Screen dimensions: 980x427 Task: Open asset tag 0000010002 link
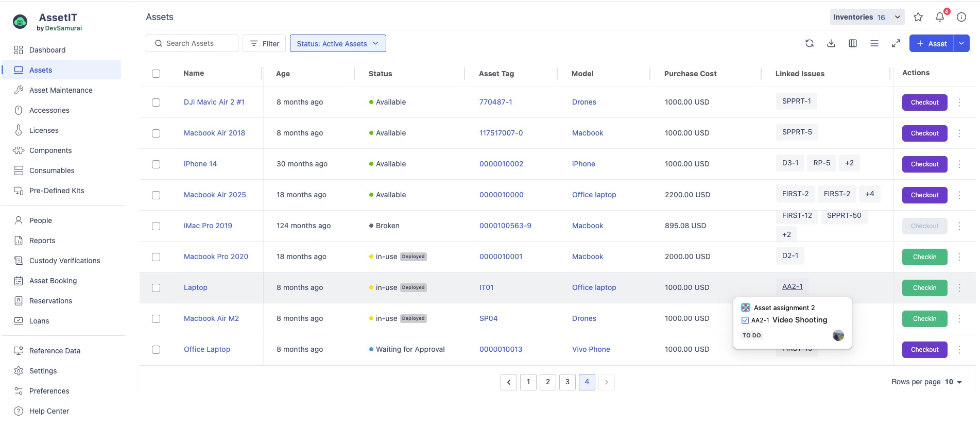point(501,164)
